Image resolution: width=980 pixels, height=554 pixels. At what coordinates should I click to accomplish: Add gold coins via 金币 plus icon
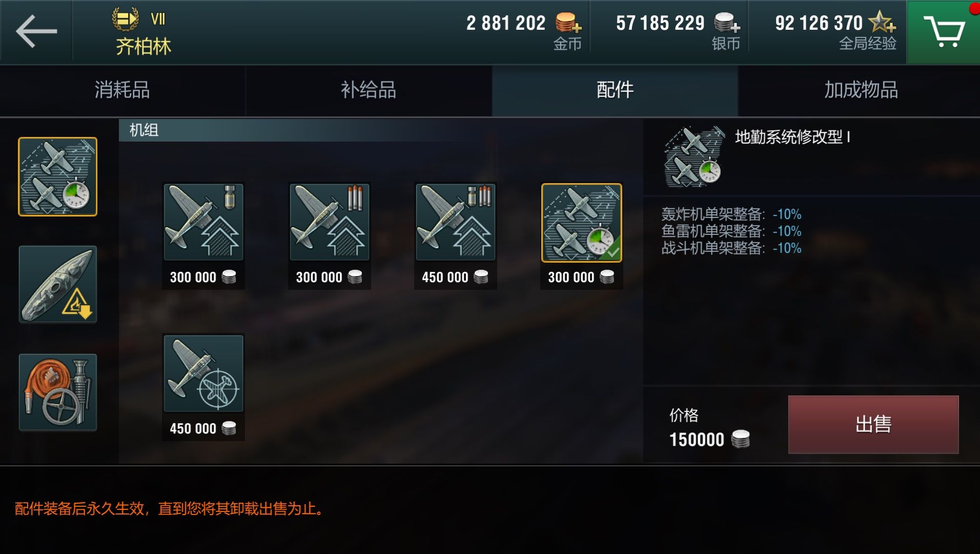click(x=568, y=23)
